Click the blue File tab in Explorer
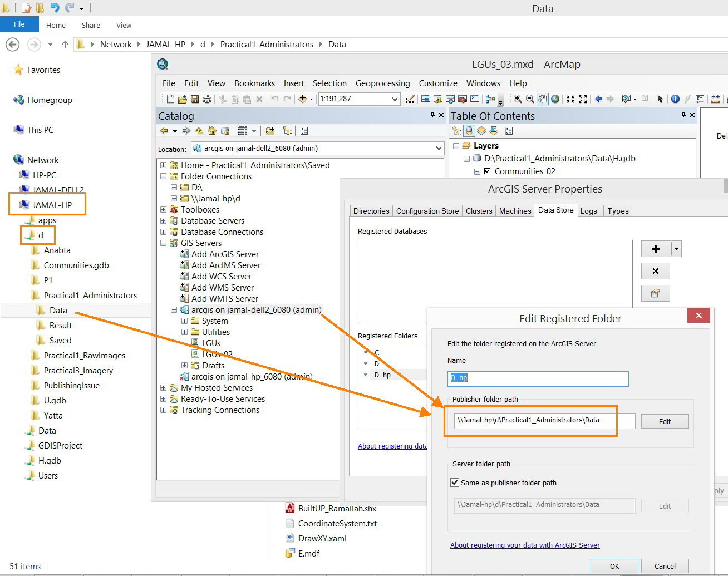This screenshot has height=576, width=728. click(x=19, y=24)
